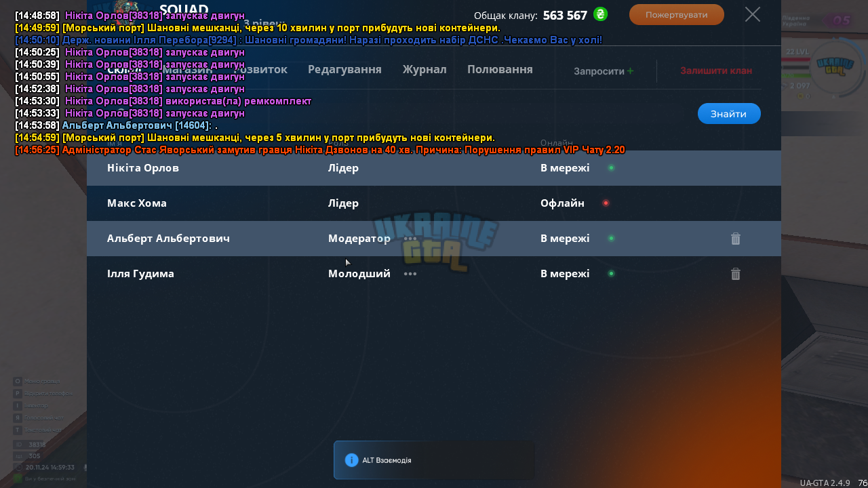The image size is (868, 488).
Task: Click the O key player menu hint
Action: tap(37, 381)
